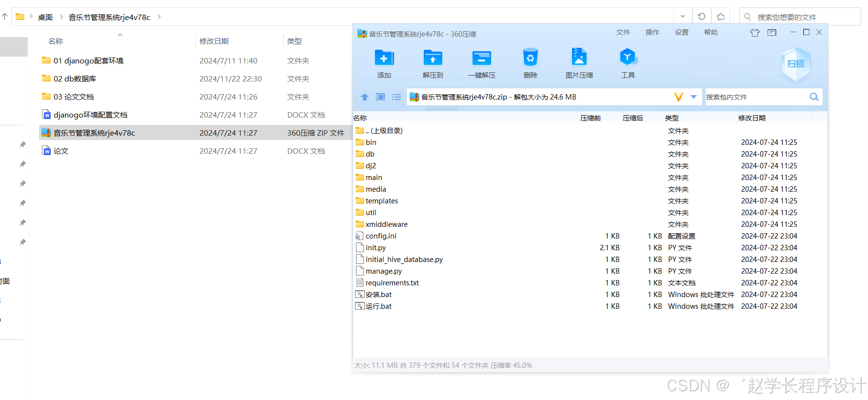Switch archive view to list mode

click(396, 97)
